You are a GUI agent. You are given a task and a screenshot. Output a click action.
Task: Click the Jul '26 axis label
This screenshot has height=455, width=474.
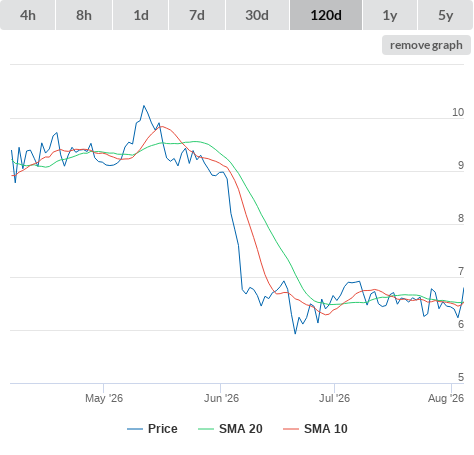click(x=334, y=398)
